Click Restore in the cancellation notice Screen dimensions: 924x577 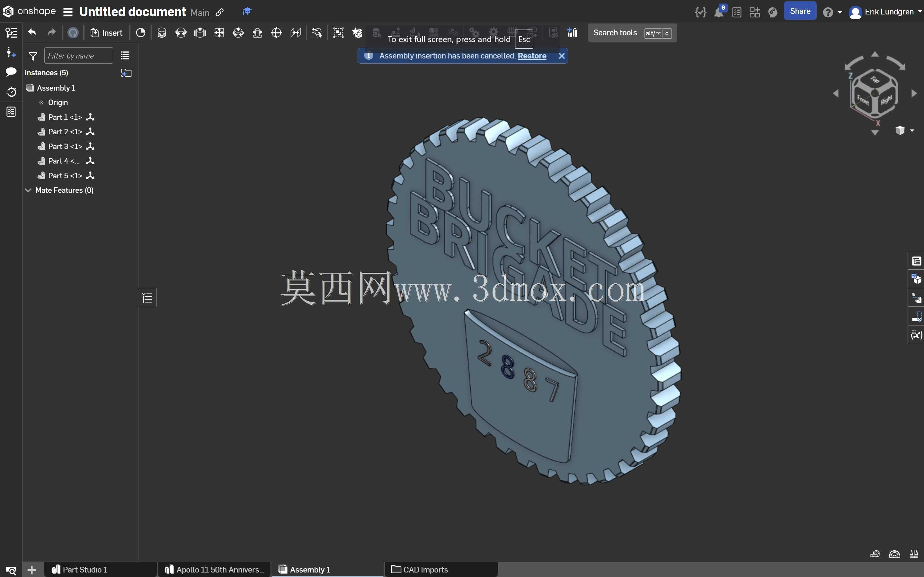point(532,56)
